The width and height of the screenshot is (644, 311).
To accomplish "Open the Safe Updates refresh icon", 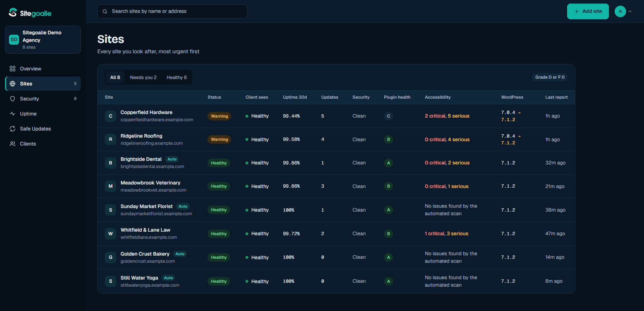I will click(x=13, y=129).
